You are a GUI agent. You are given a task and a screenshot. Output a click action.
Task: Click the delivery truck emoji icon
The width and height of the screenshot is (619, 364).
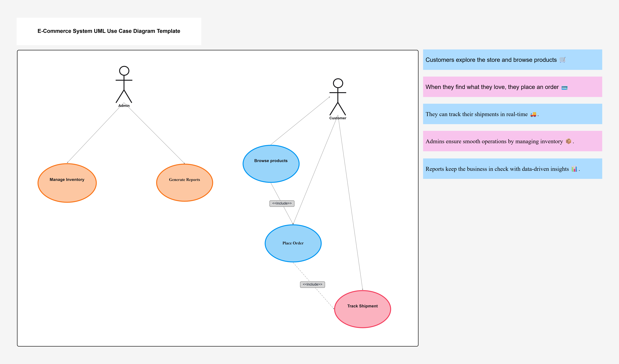point(533,114)
